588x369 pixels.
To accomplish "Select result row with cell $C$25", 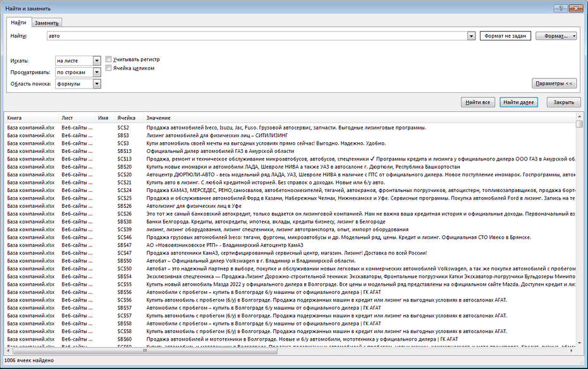I will [x=290, y=198].
